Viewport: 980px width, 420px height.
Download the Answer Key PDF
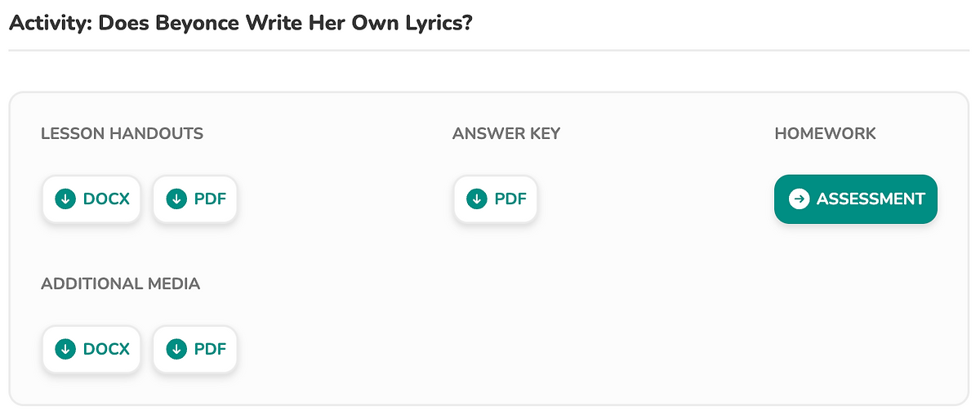click(x=495, y=199)
